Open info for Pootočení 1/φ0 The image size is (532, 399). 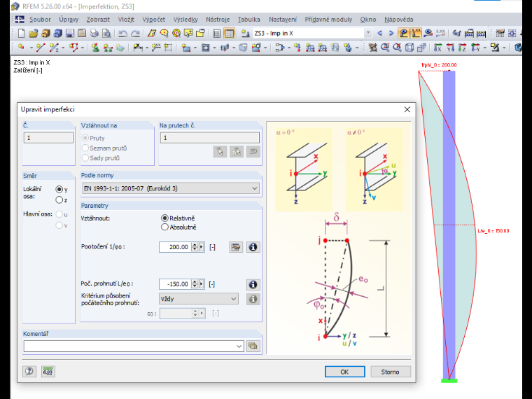(253, 247)
